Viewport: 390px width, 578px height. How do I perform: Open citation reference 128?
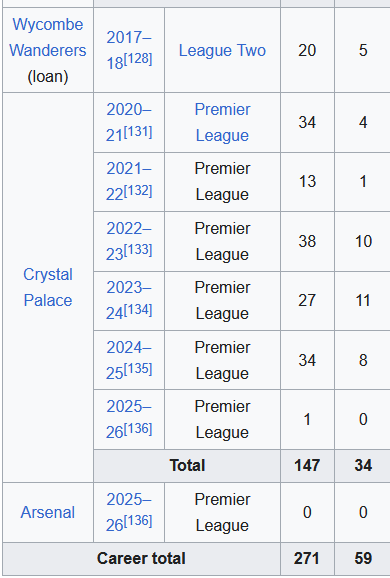point(138,59)
